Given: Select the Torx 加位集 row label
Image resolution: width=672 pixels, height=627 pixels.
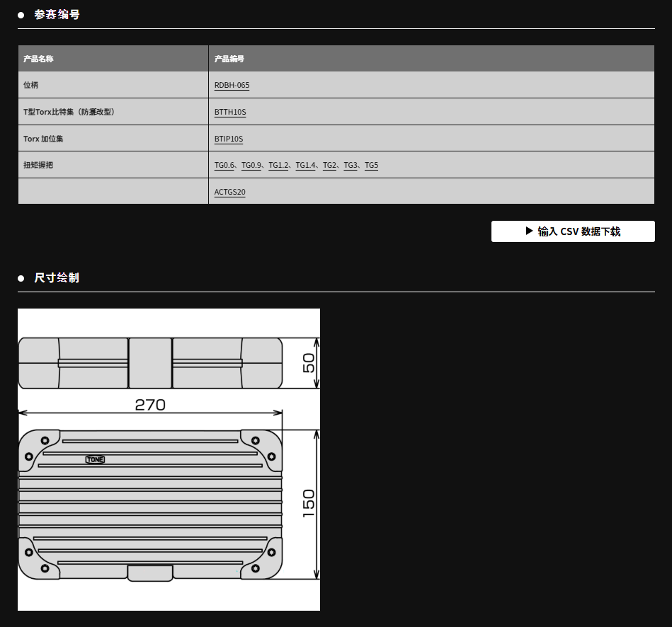Looking at the screenshot, I should [x=43, y=139].
